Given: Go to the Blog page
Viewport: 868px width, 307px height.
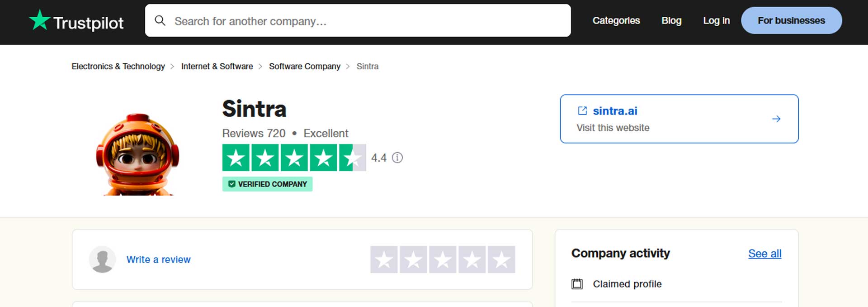Looking at the screenshot, I should click(x=671, y=21).
